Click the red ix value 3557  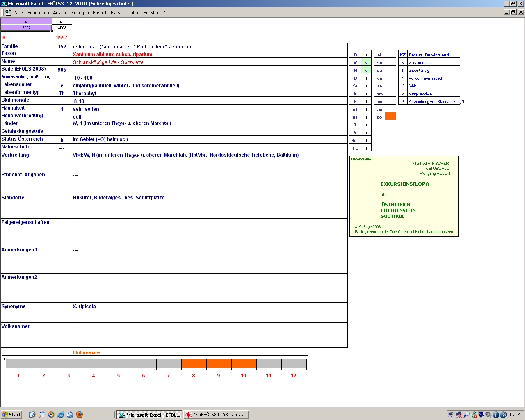point(62,37)
